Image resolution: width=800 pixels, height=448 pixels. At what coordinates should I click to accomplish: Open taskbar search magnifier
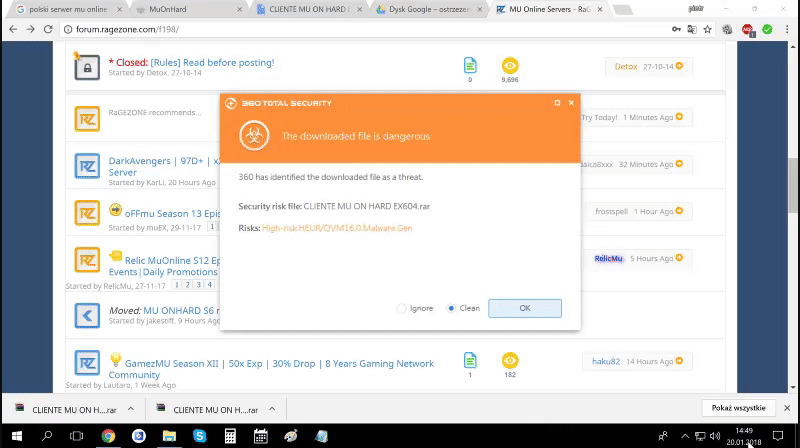point(47,436)
